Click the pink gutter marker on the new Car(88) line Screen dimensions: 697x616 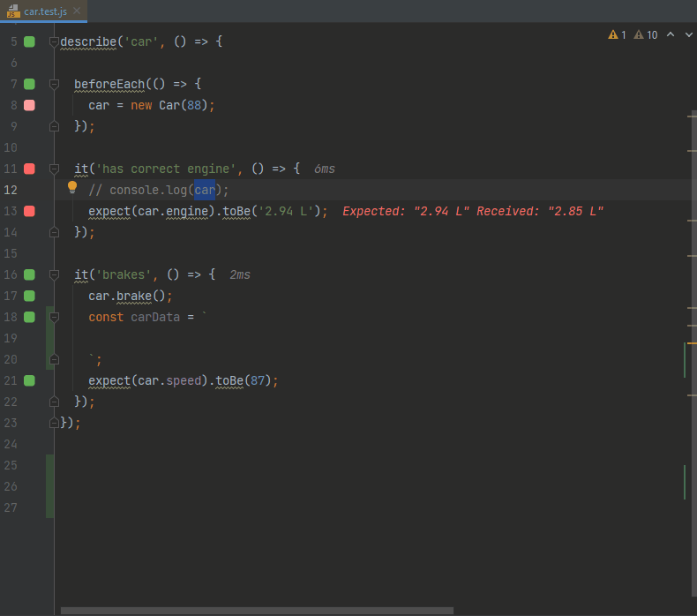pyautogui.click(x=29, y=105)
